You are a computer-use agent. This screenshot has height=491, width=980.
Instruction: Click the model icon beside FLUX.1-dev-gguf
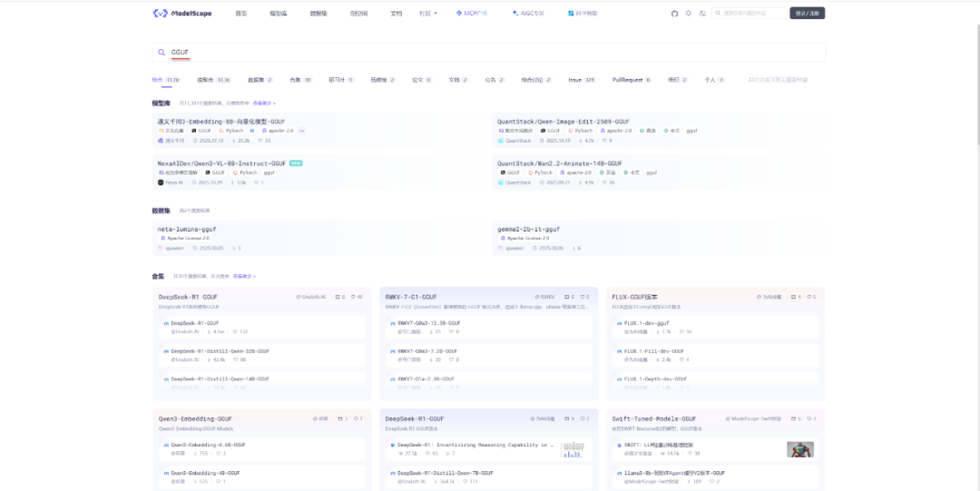click(620, 323)
